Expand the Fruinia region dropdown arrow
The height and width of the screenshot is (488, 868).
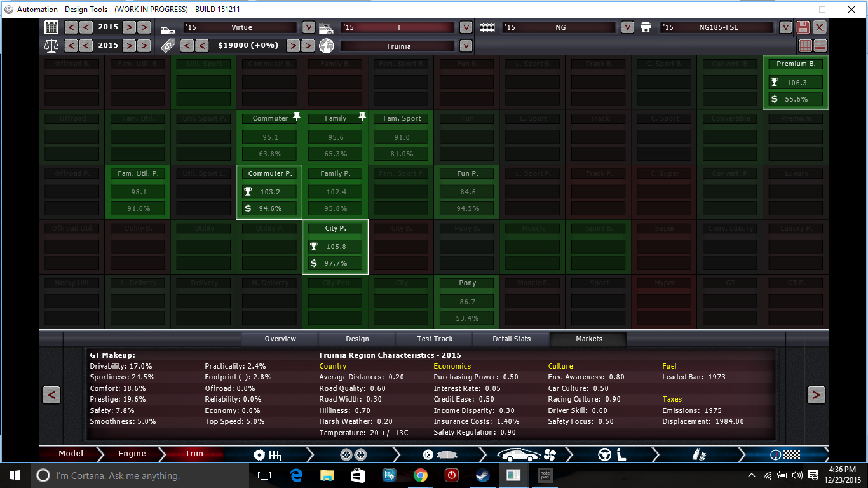(x=466, y=46)
